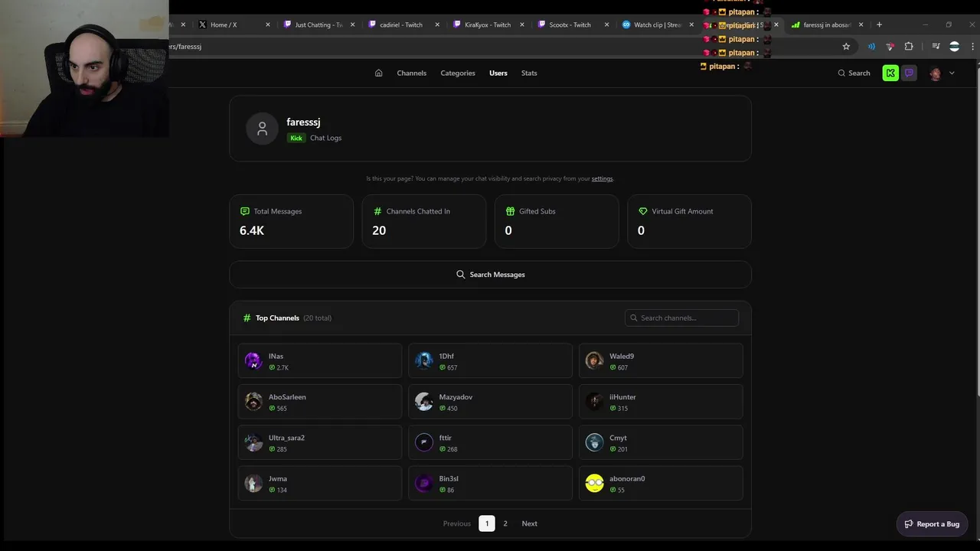980x551 pixels.
Task: Go to page 2 of channels
Action: 505,523
